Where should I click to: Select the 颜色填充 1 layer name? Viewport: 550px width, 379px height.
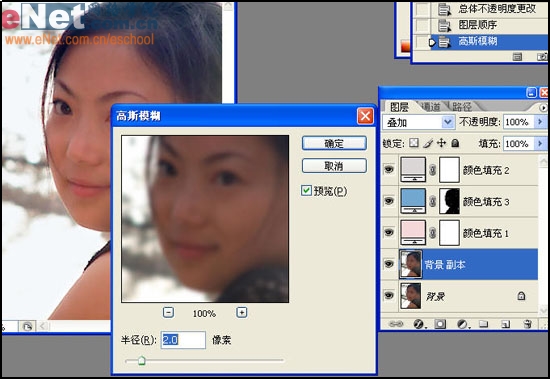(486, 233)
